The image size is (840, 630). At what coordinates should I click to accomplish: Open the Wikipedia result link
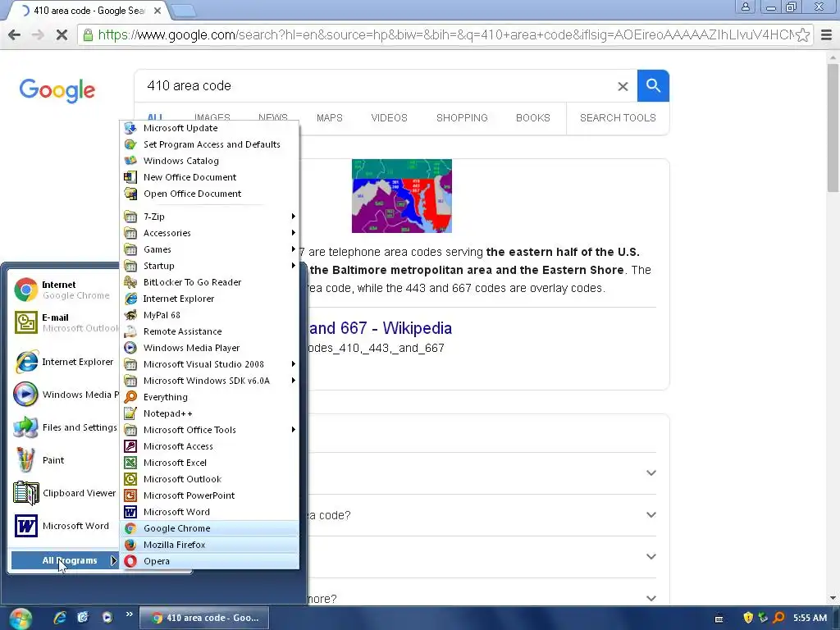click(x=381, y=328)
